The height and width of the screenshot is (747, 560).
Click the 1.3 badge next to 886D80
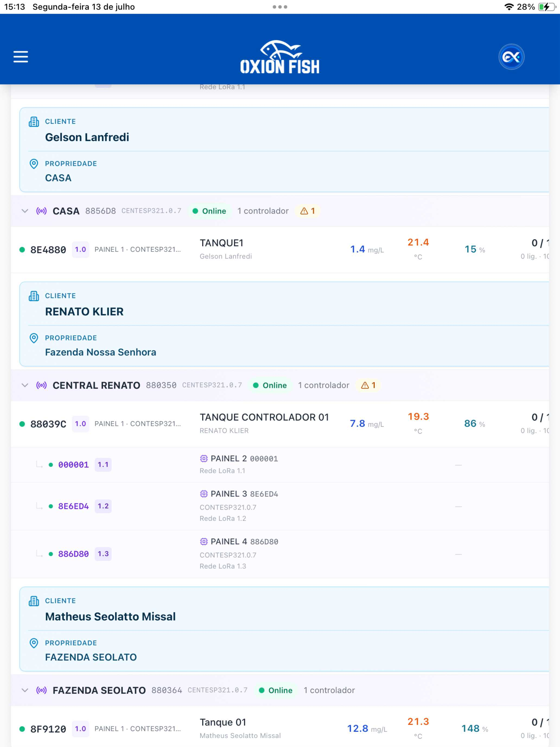[x=103, y=554]
